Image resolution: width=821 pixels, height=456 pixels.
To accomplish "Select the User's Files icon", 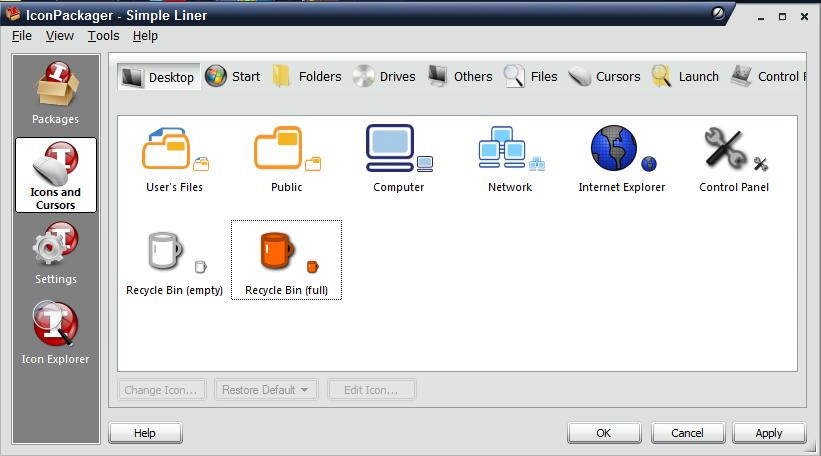I will [165, 149].
